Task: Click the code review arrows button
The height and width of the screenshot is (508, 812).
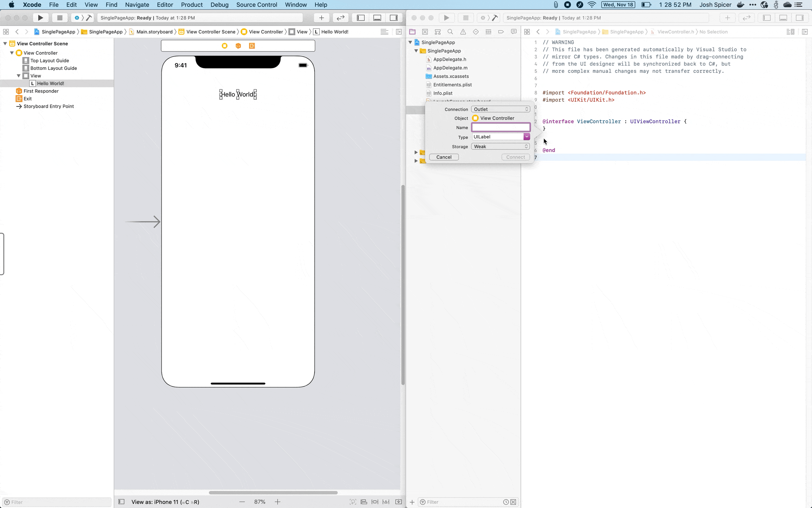Action: 340,18
